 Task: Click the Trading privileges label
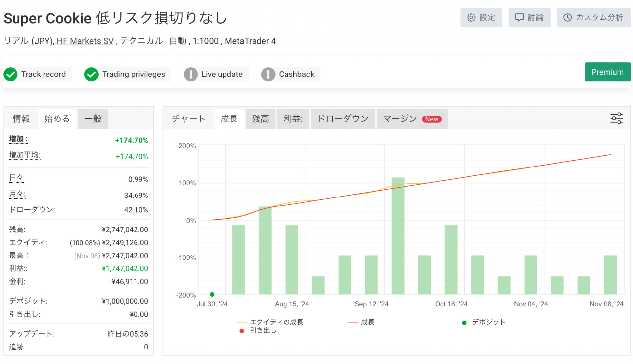click(134, 74)
